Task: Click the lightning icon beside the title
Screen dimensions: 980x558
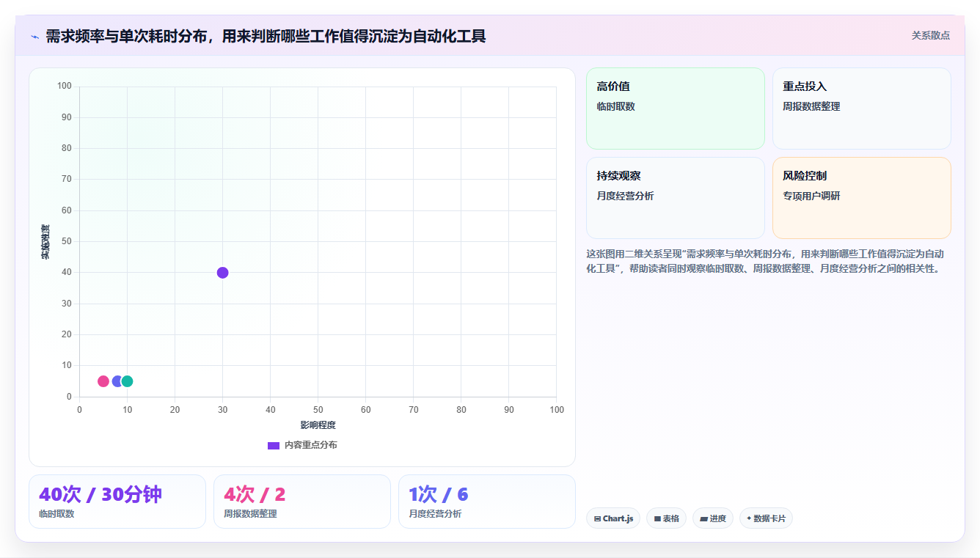Action: pyautogui.click(x=34, y=37)
